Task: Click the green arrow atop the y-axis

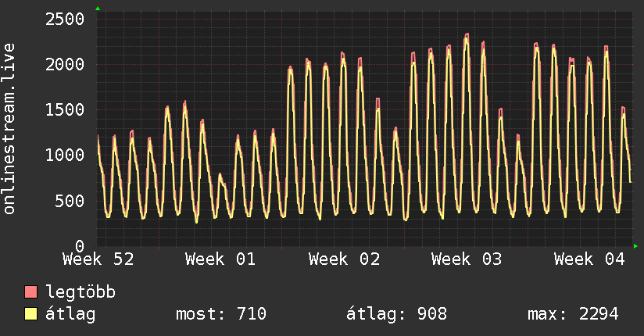Action: pyautogui.click(x=98, y=9)
